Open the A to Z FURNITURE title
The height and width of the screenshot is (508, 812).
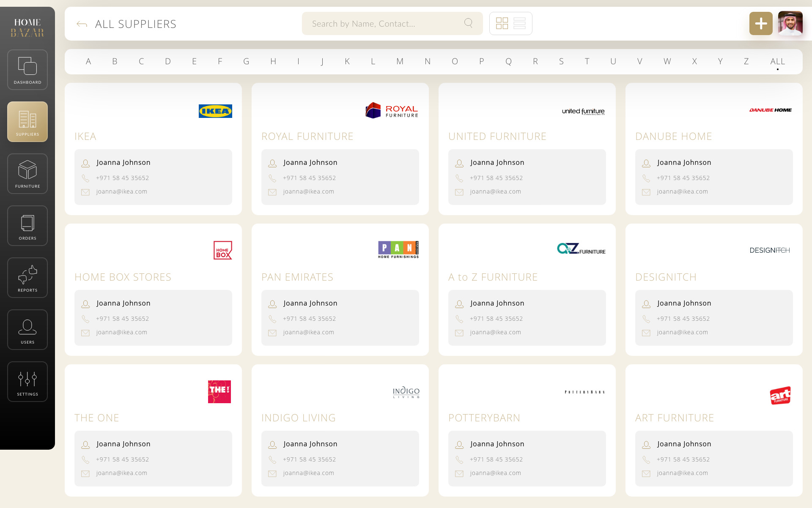[493, 277]
